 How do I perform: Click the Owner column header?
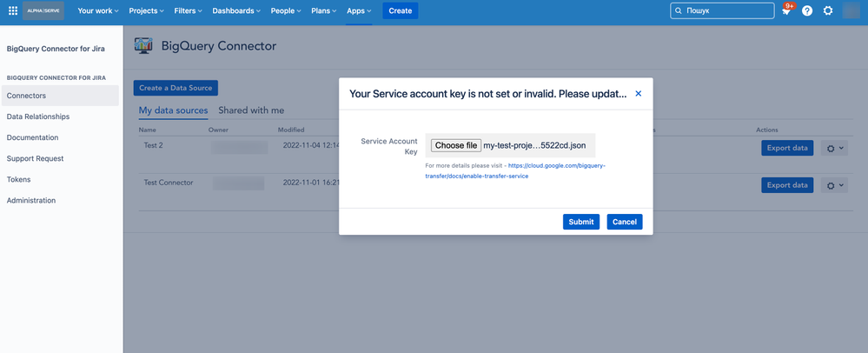[218, 130]
